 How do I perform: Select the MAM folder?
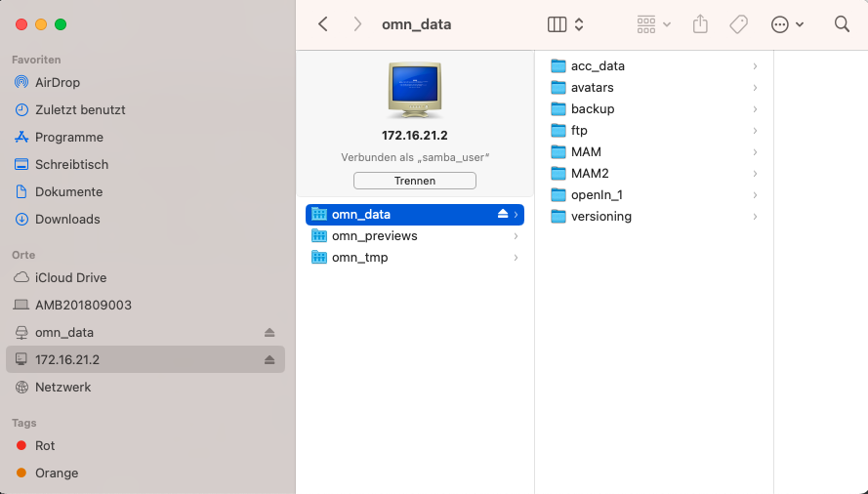[x=654, y=151]
